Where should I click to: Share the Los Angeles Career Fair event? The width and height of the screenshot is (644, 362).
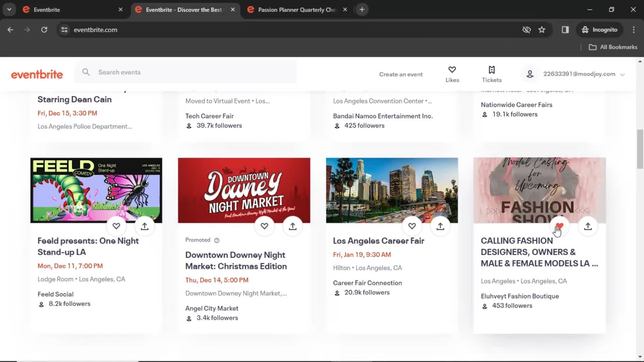click(440, 226)
